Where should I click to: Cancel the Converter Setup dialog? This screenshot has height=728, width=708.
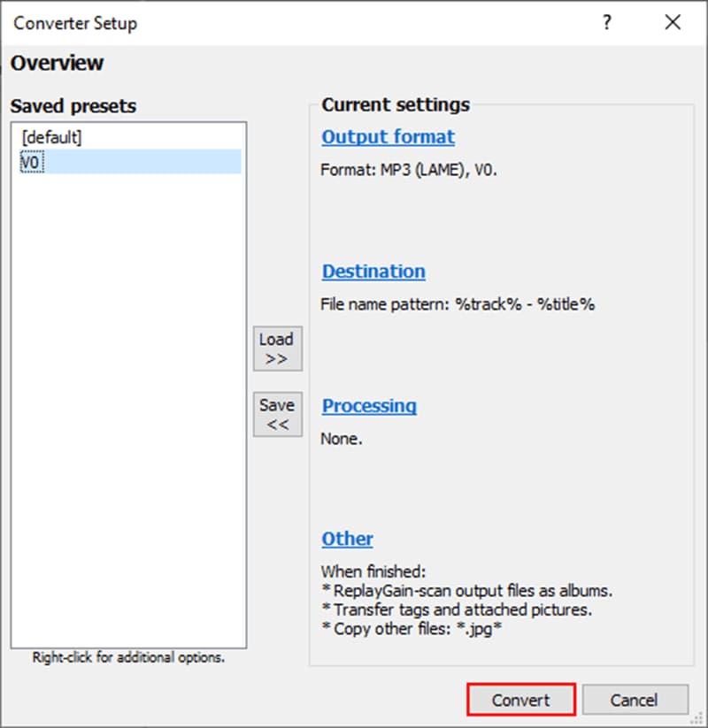coord(635,700)
